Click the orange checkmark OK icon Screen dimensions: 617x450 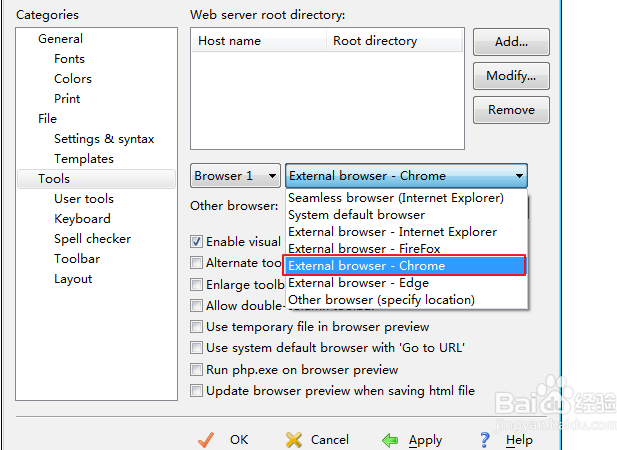point(208,440)
